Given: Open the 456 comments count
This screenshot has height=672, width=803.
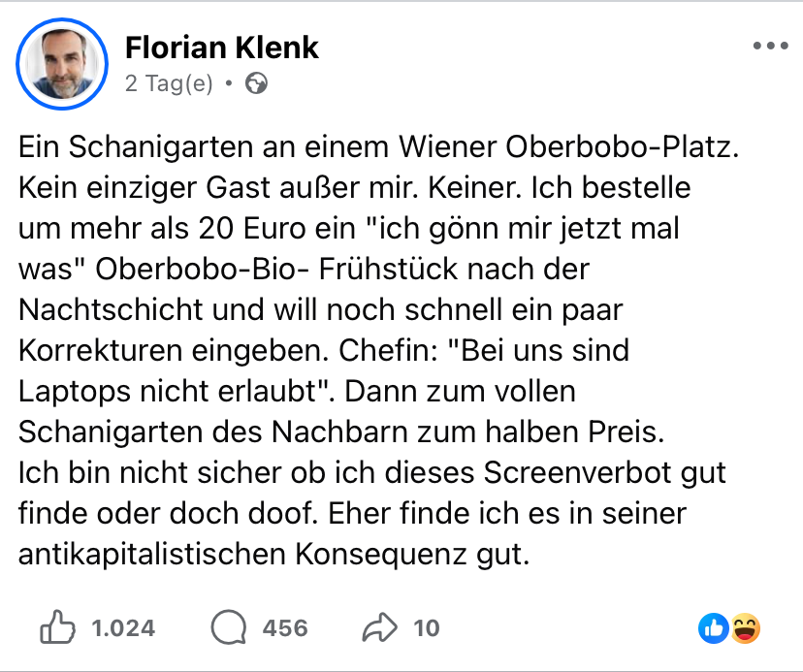Looking at the screenshot, I should tap(285, 628).
